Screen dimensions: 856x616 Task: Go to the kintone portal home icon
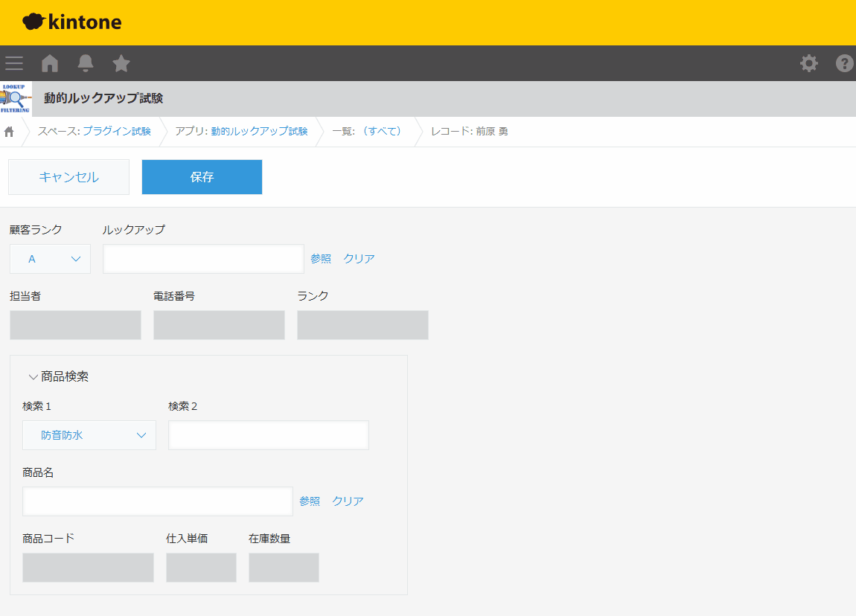point(50,63)
